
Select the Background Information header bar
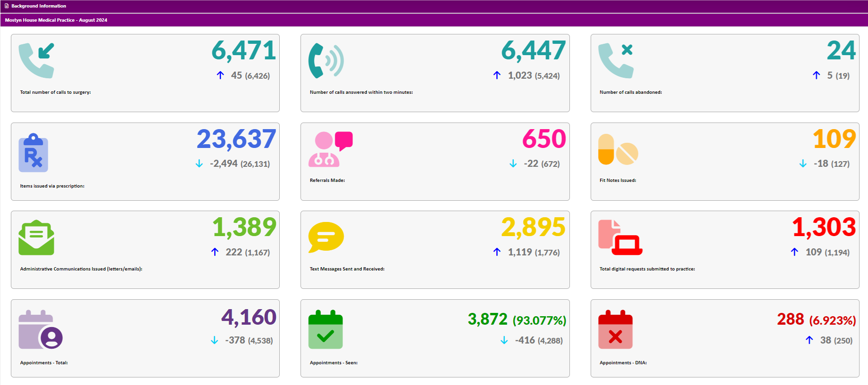[x=434, y=6]
